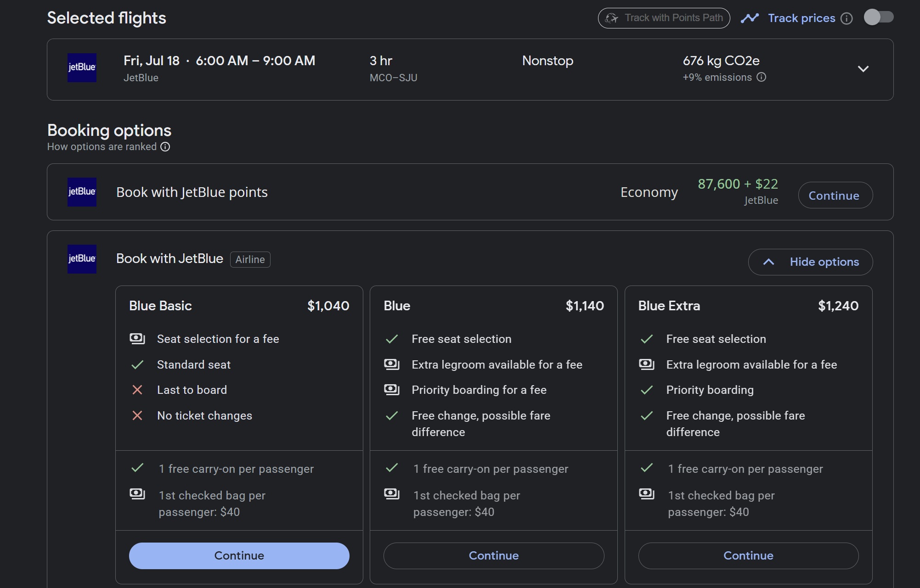Click the MCO–SJU route text
The height and width of the screenshot is (588, 920).
(x=394, y=78)
